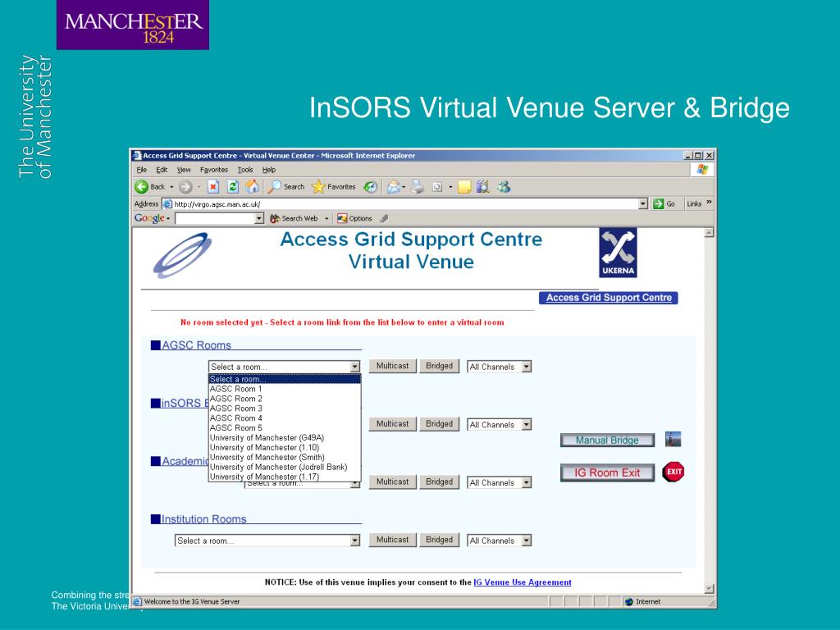Open the Help menu

pos(269,170)
